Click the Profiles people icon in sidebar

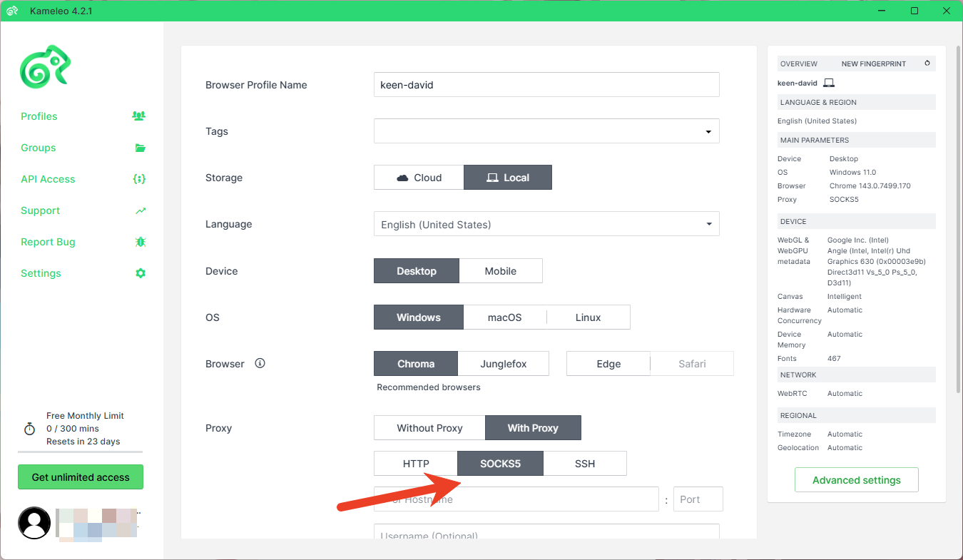coord(139,116)
